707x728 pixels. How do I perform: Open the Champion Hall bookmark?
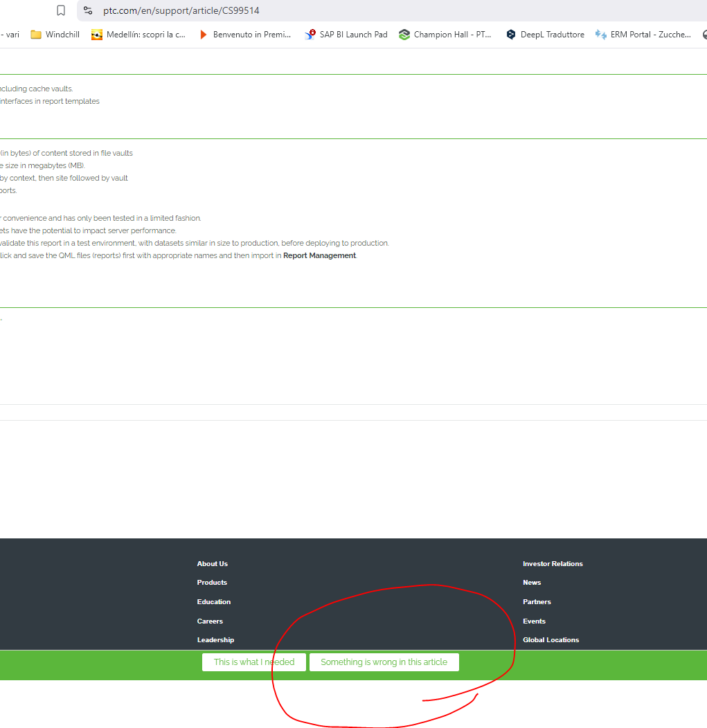tap(445, 34)
